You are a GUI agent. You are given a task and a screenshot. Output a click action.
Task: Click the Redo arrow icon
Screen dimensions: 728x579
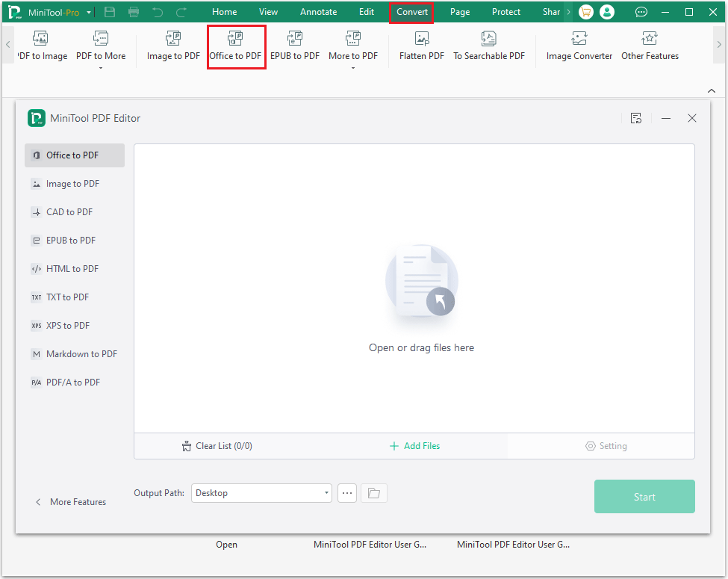coord(181,12)
